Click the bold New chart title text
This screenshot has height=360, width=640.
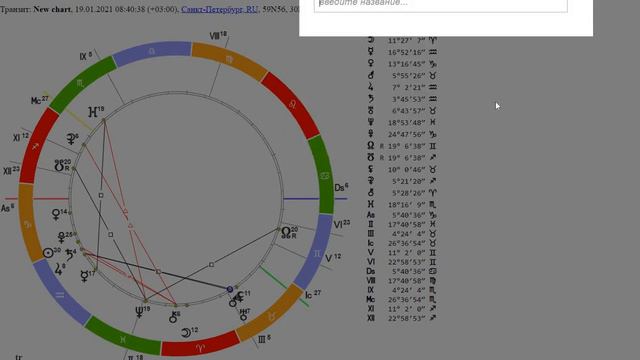tap(52, 9)
